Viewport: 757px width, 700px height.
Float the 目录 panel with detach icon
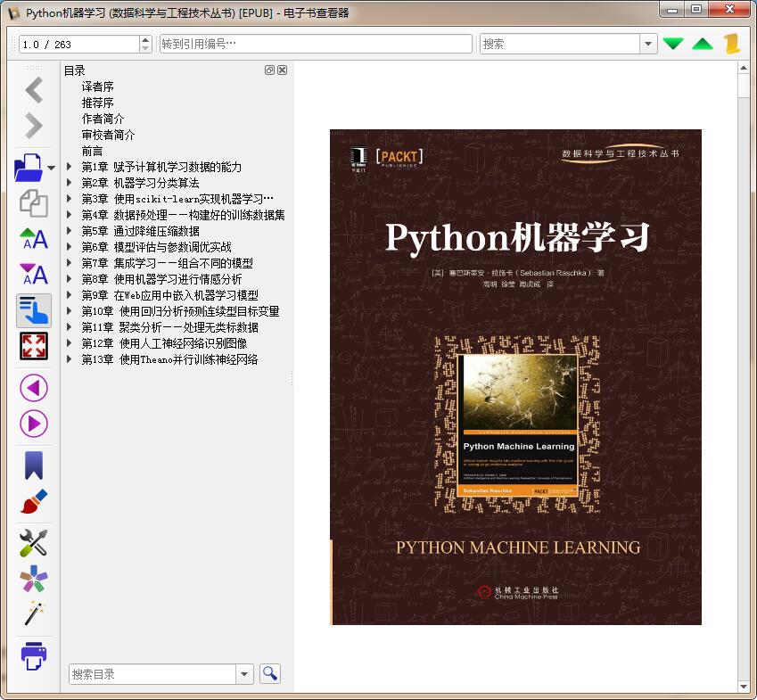pos(269,70)
